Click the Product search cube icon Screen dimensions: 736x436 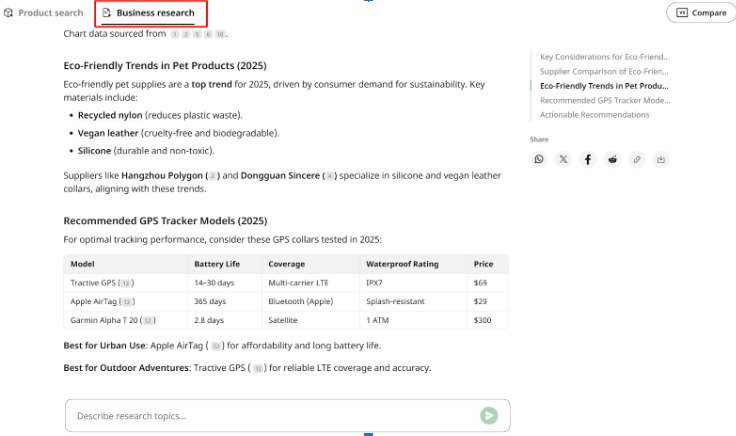8,13
